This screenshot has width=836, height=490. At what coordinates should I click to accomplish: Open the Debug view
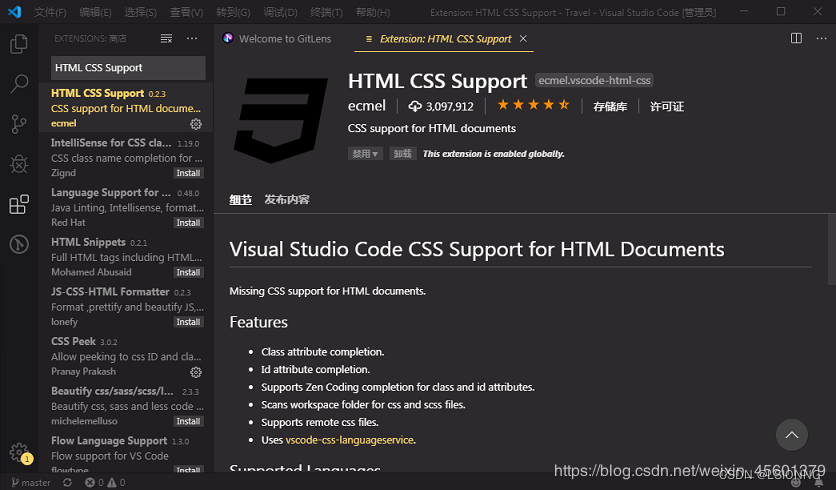pyautogui.click(x=19, y=164)
